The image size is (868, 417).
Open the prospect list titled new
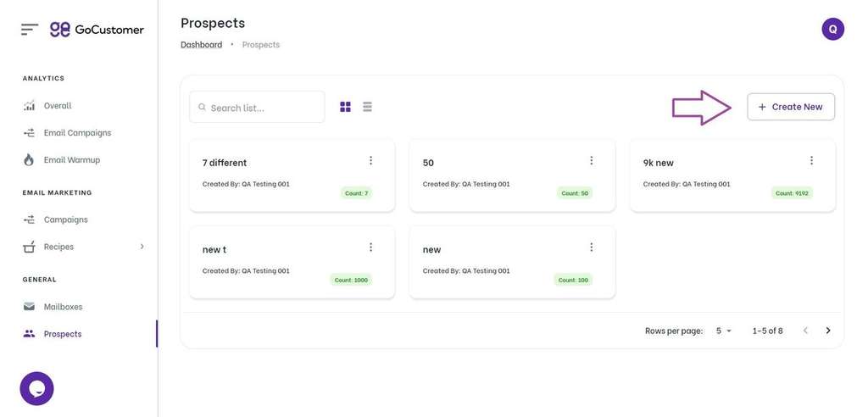[x=512, y=262]
